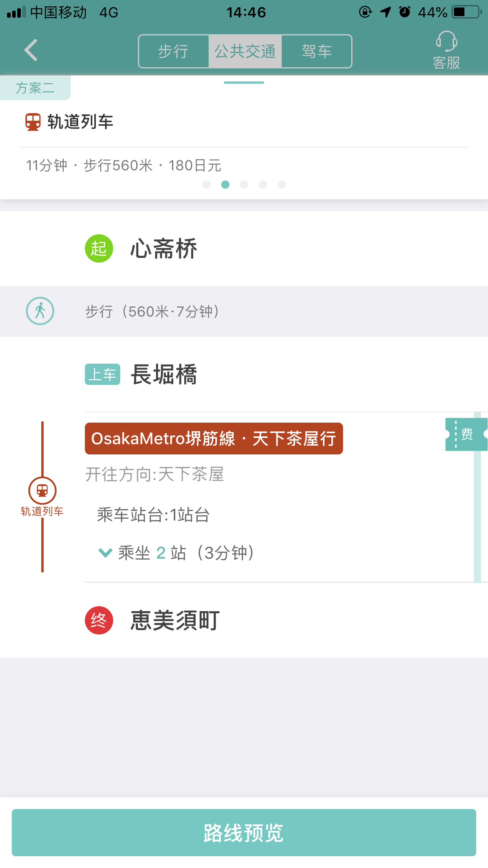Viewport: 488px width, 868px height.
Task: Tap the red 终 end marker icon
Action: 99,620
